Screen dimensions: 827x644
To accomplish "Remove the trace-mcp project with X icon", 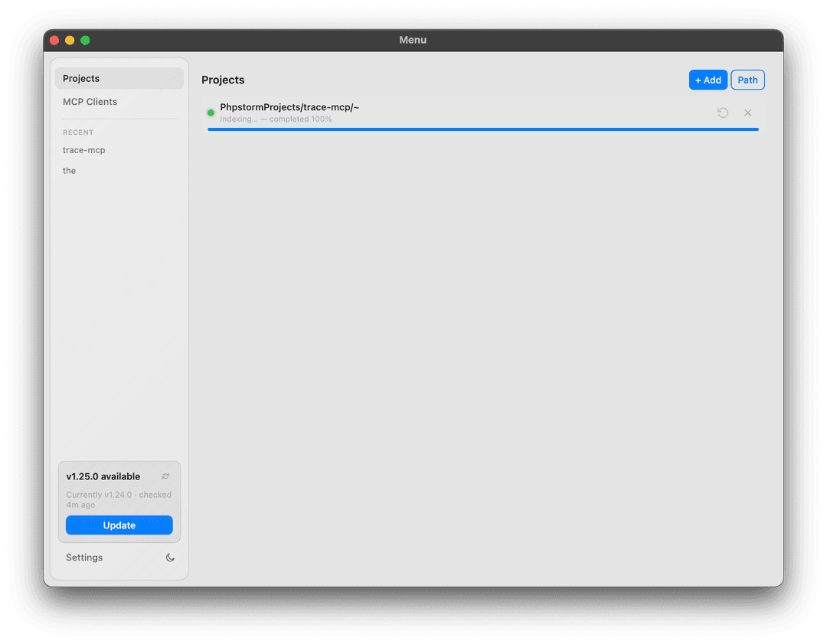I will (747, 113).
